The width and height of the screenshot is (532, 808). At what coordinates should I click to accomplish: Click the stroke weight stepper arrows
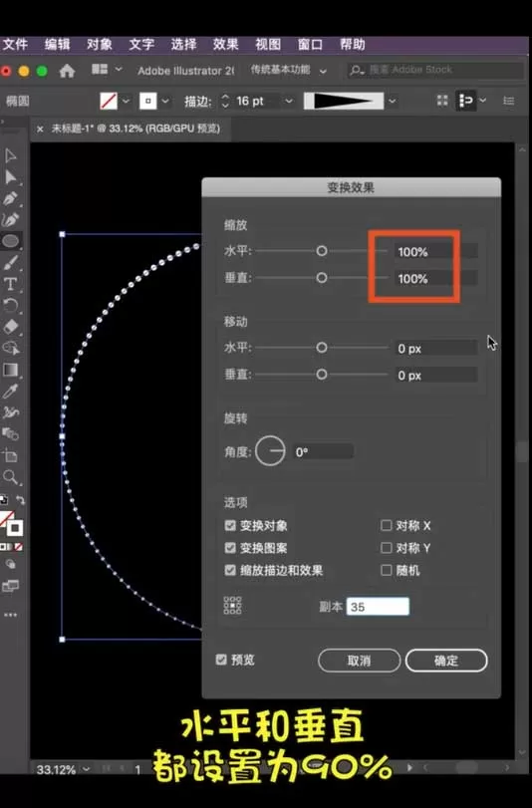pyautogui.click(x=225, y=101)
